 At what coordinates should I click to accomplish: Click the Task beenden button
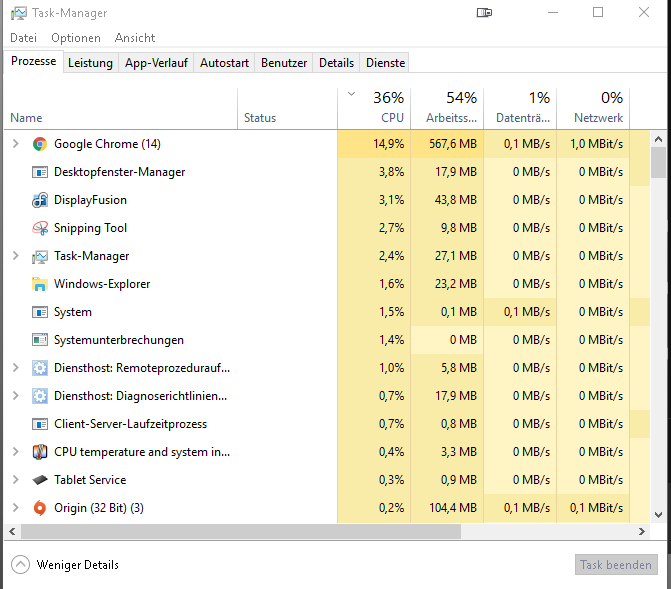click(x=616, y=565)
